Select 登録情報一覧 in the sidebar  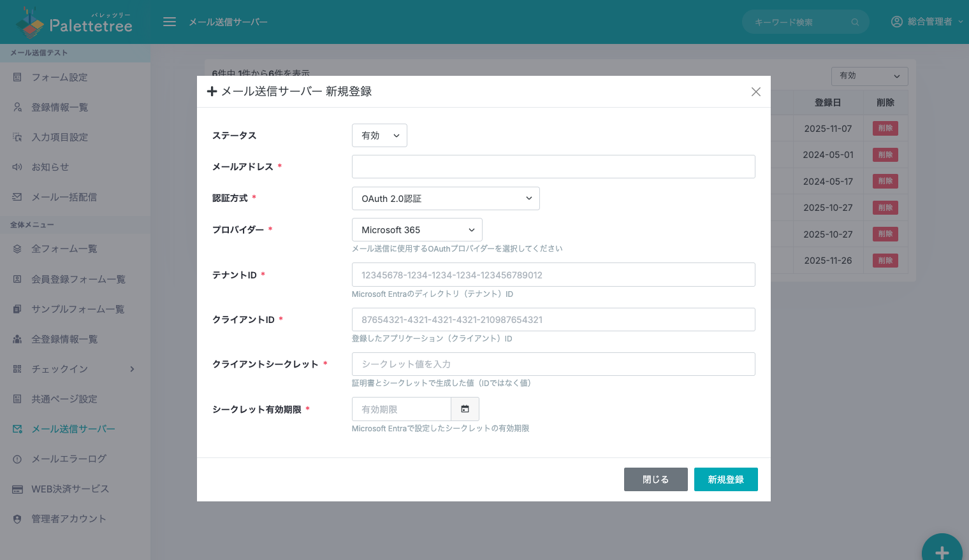click(61, 107)
